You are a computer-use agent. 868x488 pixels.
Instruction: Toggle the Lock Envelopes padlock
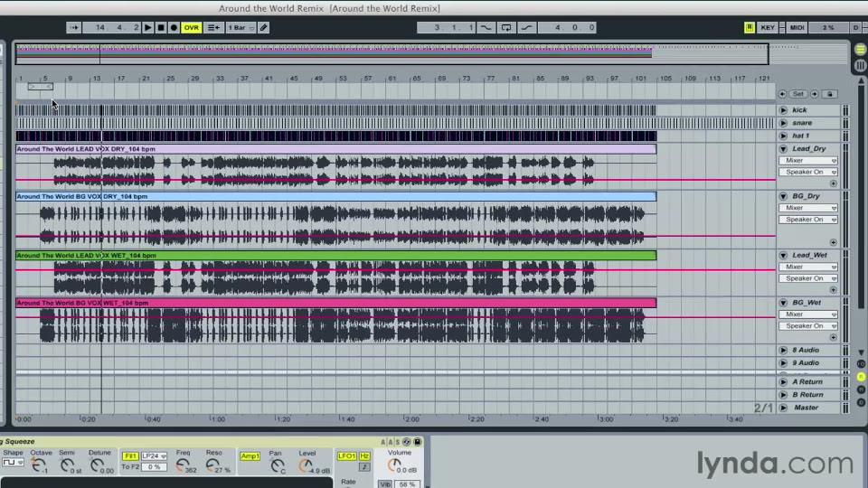click(829, 94)
